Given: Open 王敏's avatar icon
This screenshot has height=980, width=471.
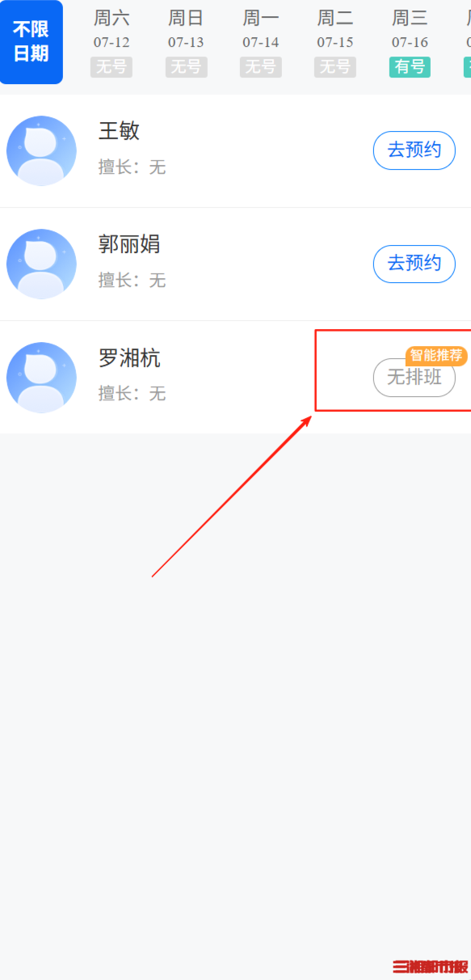Looking at the screenshot, I should pos(41,151).
